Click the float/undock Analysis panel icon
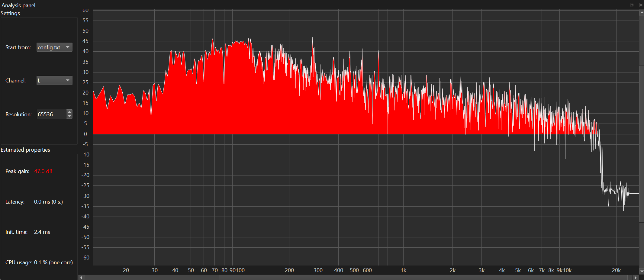The height and width of the screenshot is (280, 644). click(632, 5)
